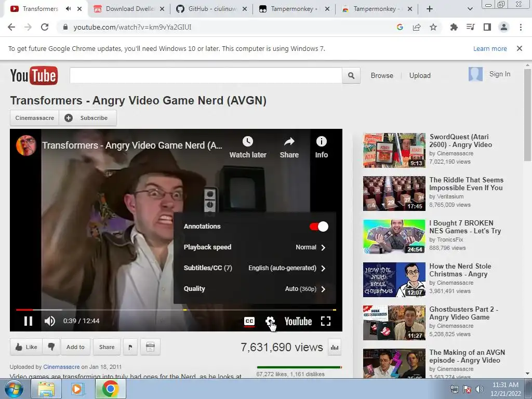Pause the video with the pause button
The width and height of the screenshot is (532, 399).
click(x=29, y=321)
